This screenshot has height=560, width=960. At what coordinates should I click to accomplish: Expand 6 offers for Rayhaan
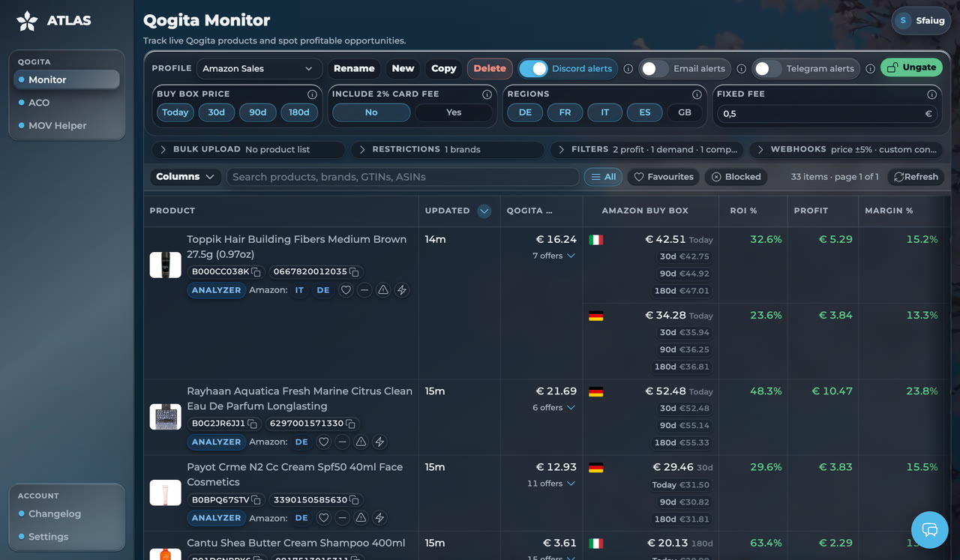(553, 408)
